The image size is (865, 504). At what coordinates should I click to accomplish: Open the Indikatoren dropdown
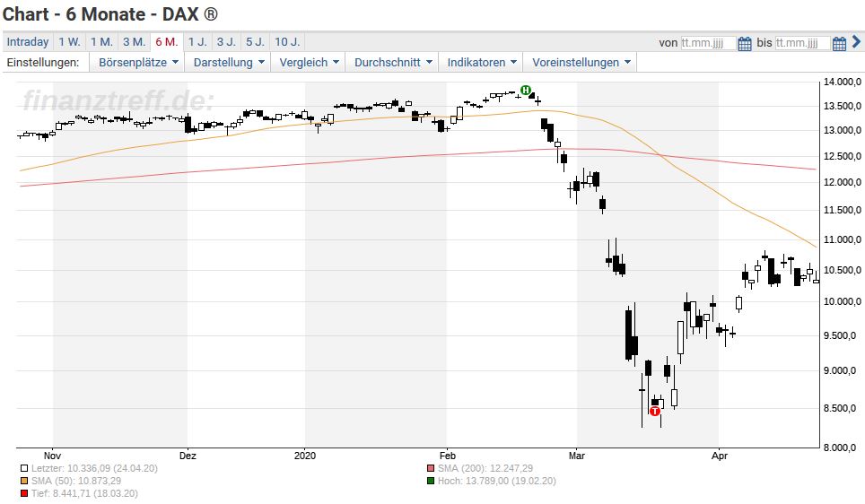482,62
